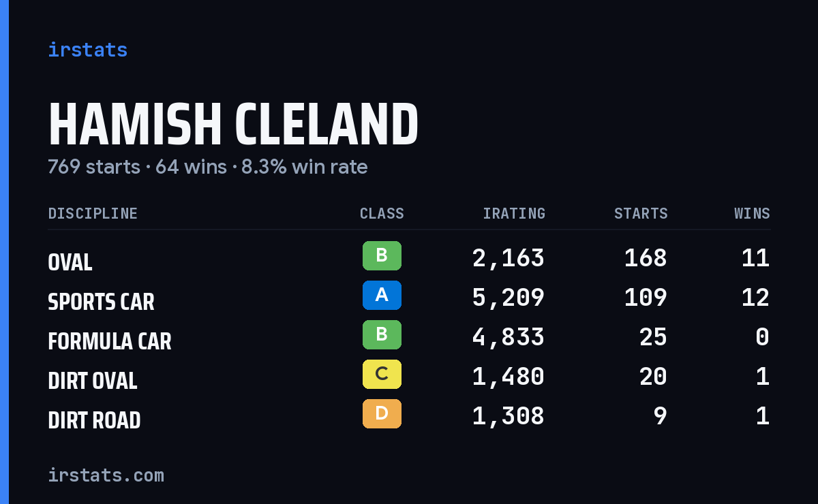This screenshot has height=504, width=818.
Task: Click the green B class badge for Oval
Action: click(x=382, y=255)
